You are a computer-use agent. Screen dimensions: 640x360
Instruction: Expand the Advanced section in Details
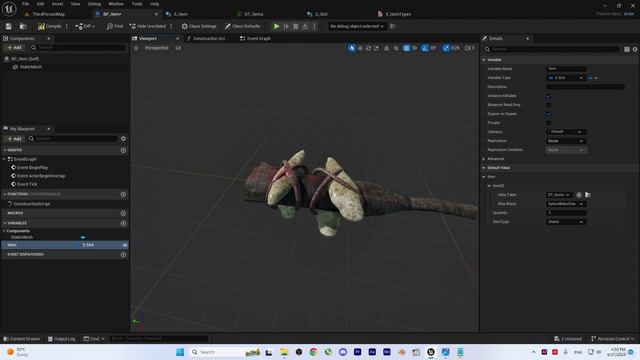(484, 159)
